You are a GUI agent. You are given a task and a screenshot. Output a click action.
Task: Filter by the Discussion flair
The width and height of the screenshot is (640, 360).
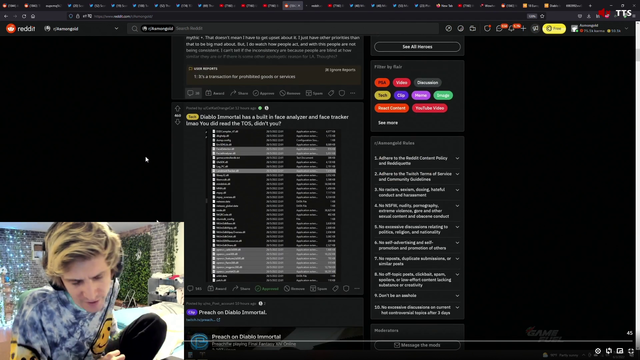(427, 82)
